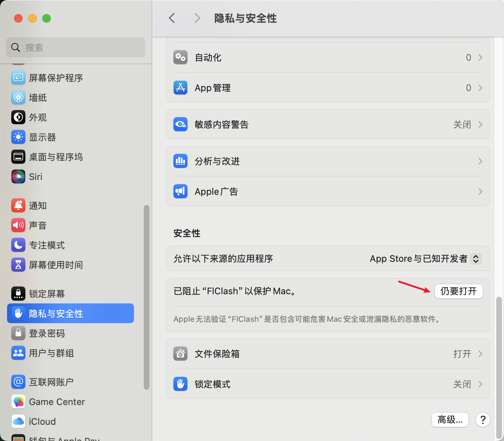The image size is (504, 441).
Task: Open help with the ? button
Action: pyautogui.click(x=483, y=420)
